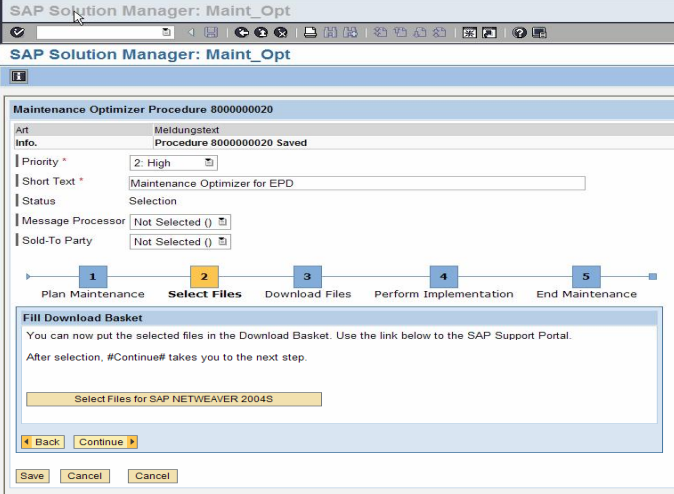Viewport: 674px width, 494px height.
Task: Click the Print icon
Action: click(x=310, y=32)
